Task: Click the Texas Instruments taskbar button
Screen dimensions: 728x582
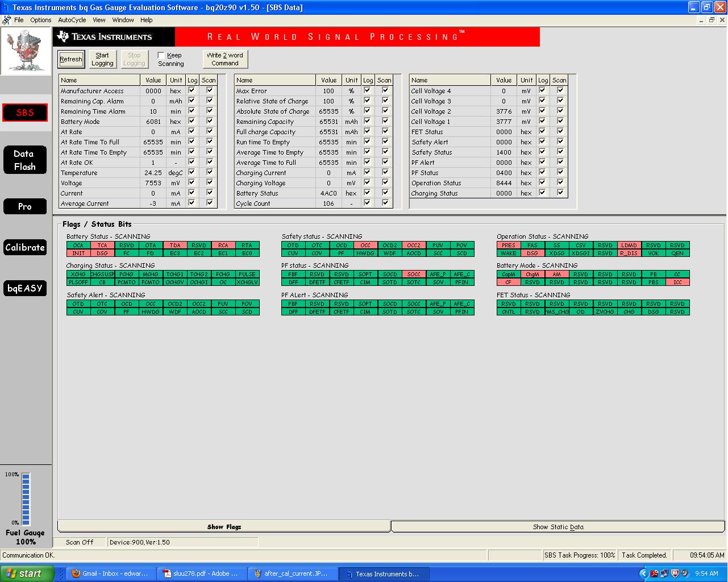Action: (x=384, y=573)
